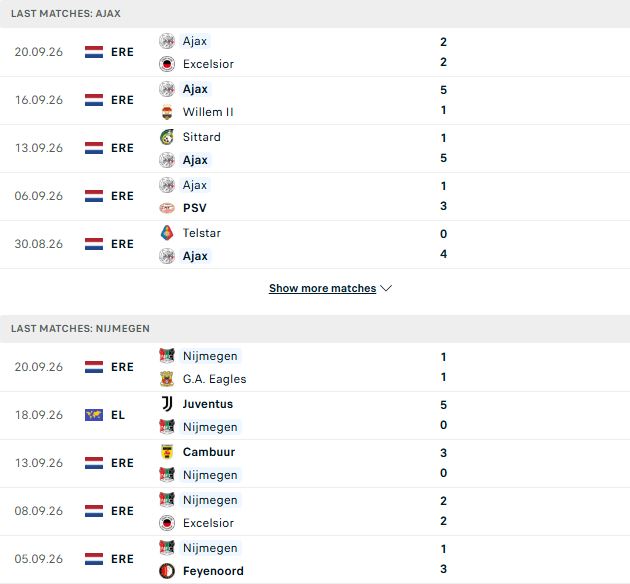
Task: Open the Juventus team name link
Action: [208, 404]
